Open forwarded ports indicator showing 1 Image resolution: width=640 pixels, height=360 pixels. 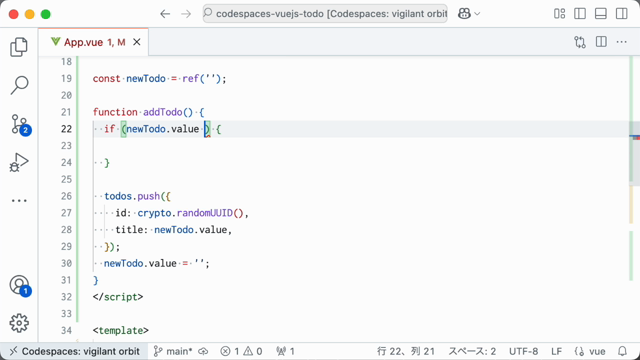point(285,351)
